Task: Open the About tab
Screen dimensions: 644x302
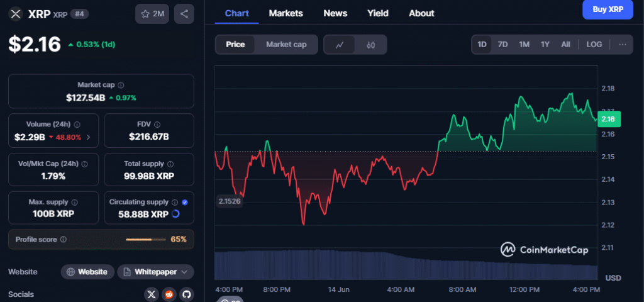Action: [x=421, y=13]
